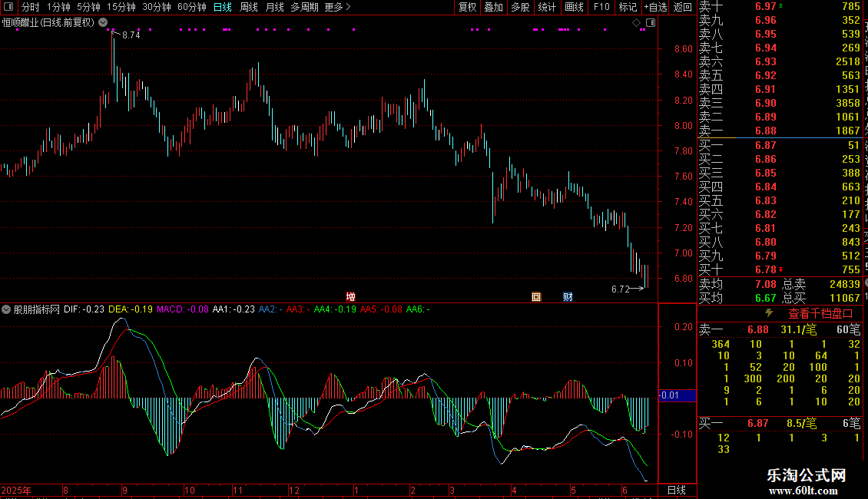
Task: Click the 卖一 6.88 ask row in order book
Action: point(780,131)
